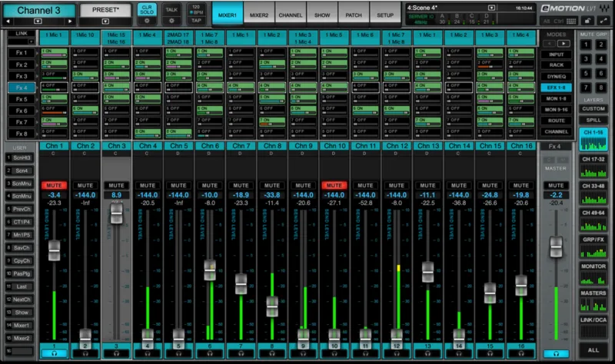Click the headphone cue icon on channel 16
The width and height of the screenshot is (615, 364).
[x=521, y=353]
